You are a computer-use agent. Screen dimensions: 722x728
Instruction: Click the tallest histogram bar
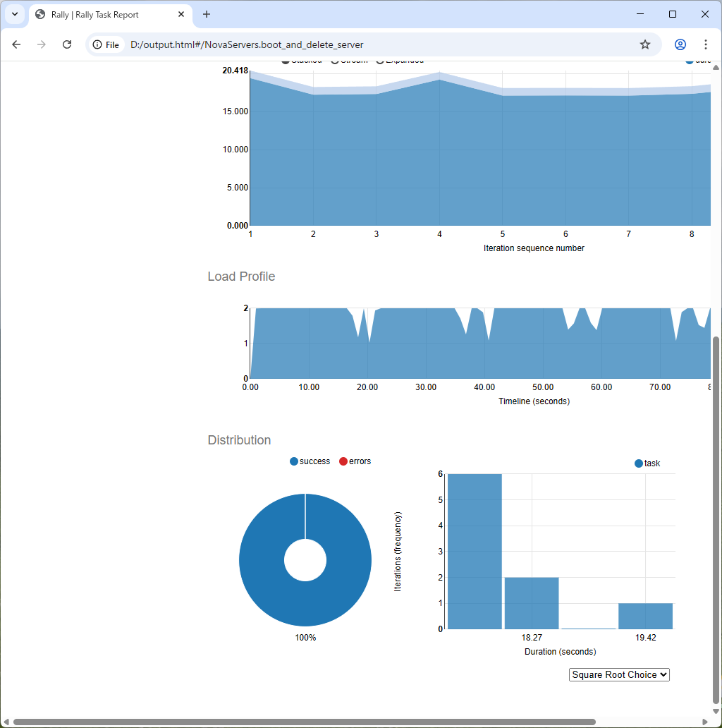(475, 551)
